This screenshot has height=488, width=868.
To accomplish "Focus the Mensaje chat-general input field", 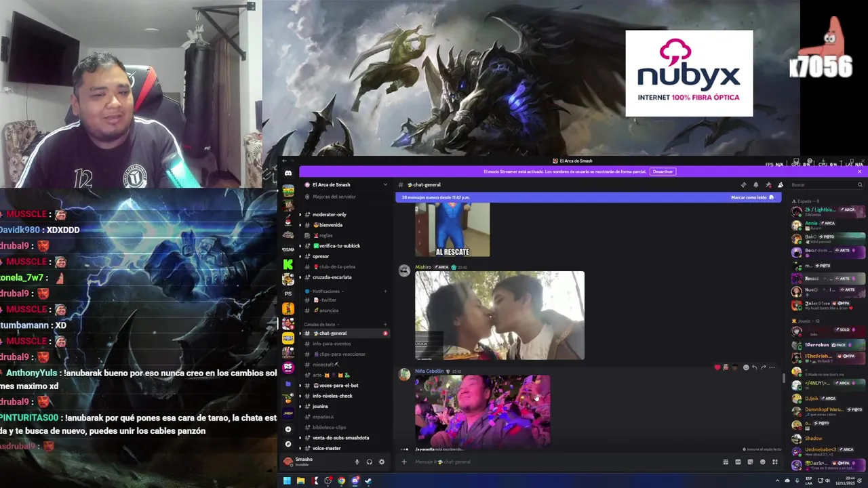I will pyautogui.click(x=563, y=462).
